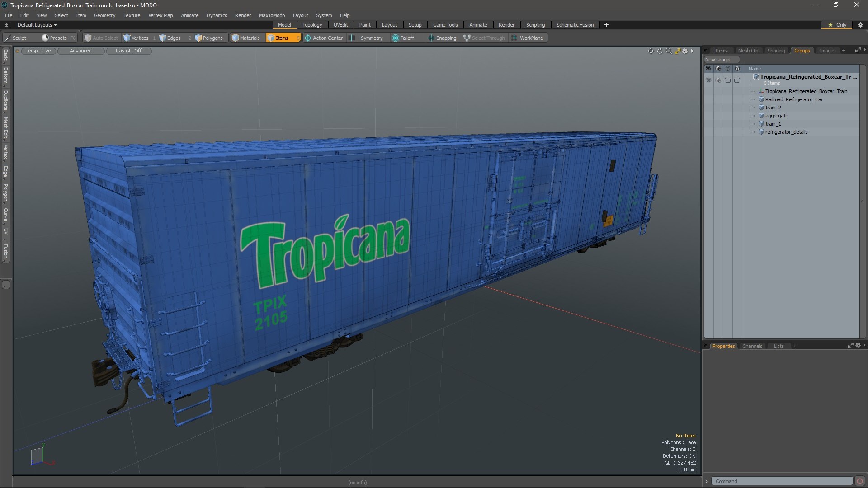Click the viewport zoom magnifier icon
The height and width of the screenshot is (488, 868).
tap(669, 51)
